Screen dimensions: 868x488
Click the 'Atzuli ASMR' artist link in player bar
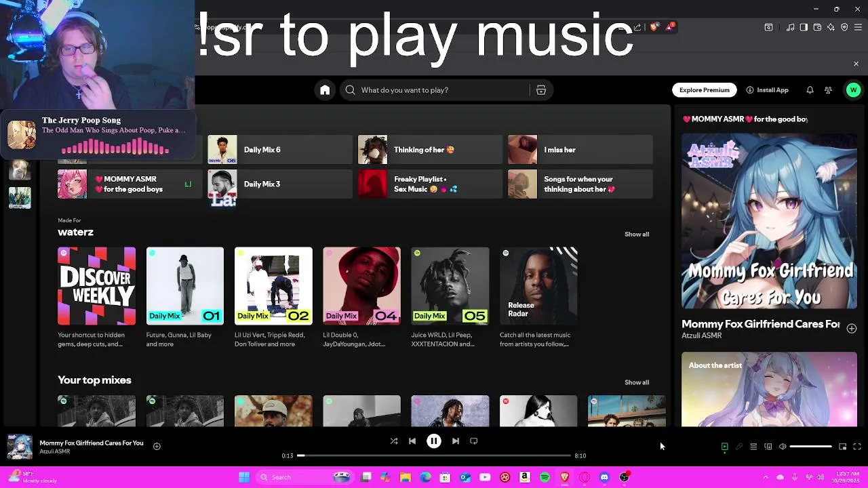pos(55,451)
